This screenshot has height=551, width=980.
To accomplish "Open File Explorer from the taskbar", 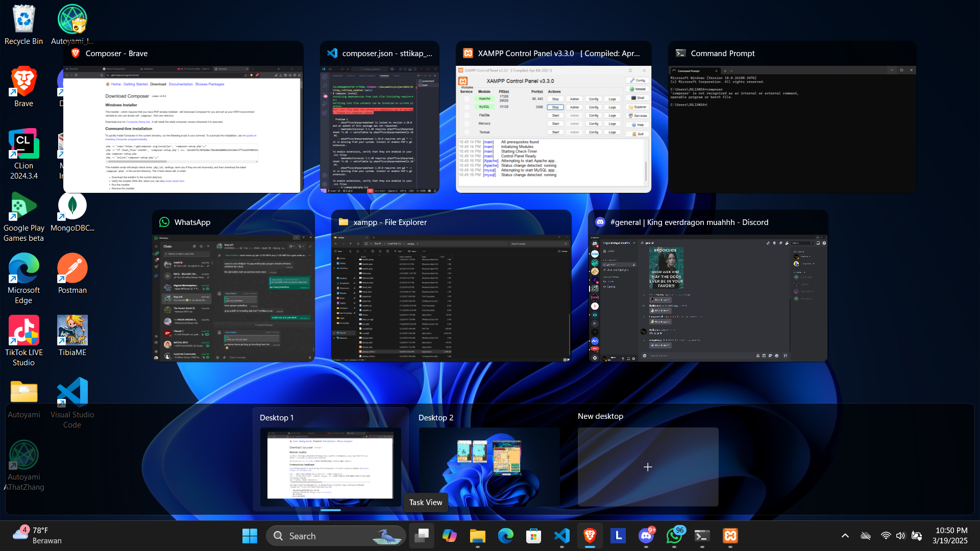I will click(x=478, y=536).
